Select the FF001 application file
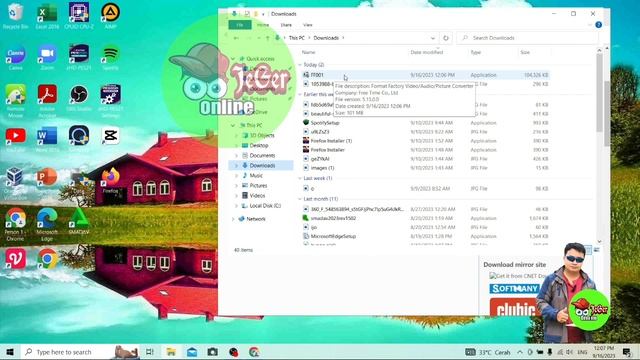Image resolution: width=640 pixels, height=360 pixels. [317, 75]
